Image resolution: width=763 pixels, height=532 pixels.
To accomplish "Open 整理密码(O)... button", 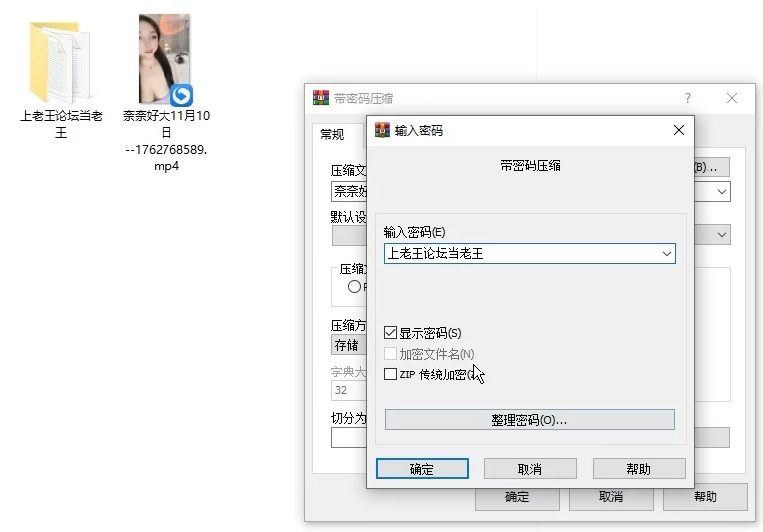I will click(x=530, y=420).
